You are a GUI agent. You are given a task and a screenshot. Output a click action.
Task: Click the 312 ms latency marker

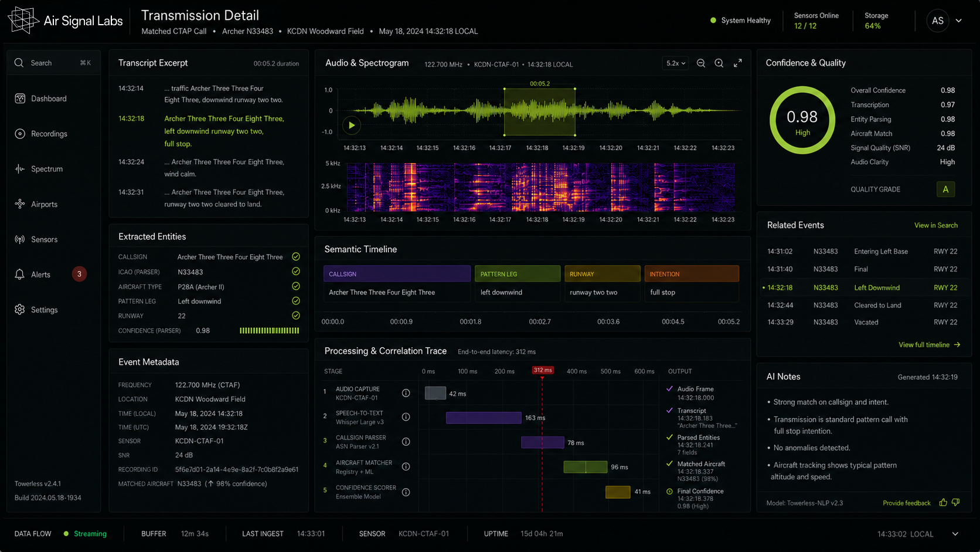(x=543, y=370)
